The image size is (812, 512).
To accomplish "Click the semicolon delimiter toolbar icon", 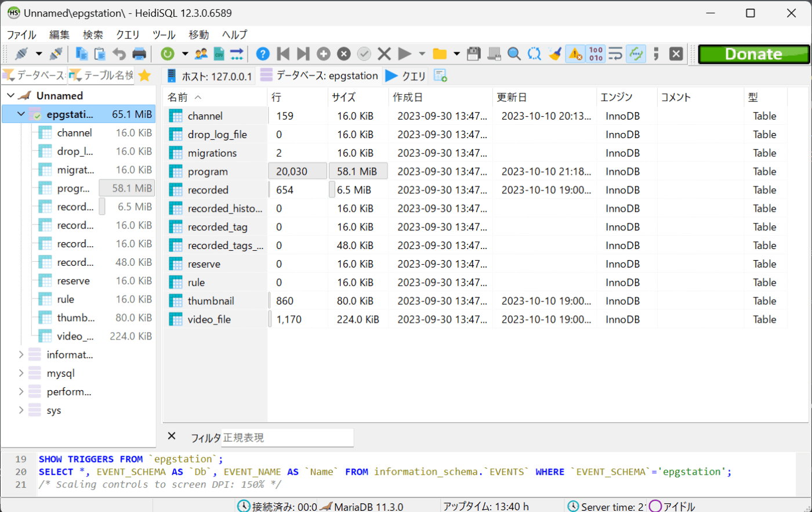I will (x=656, y=54).
